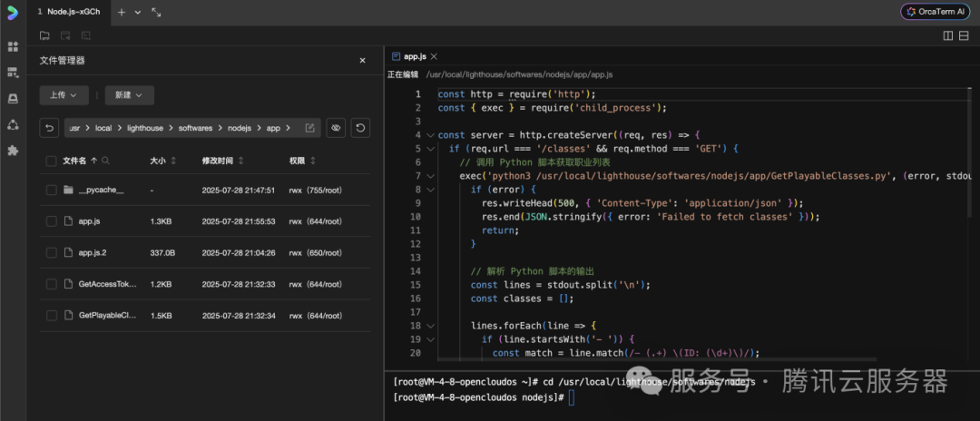
Task: Refresh the file list
Action: 360,128
